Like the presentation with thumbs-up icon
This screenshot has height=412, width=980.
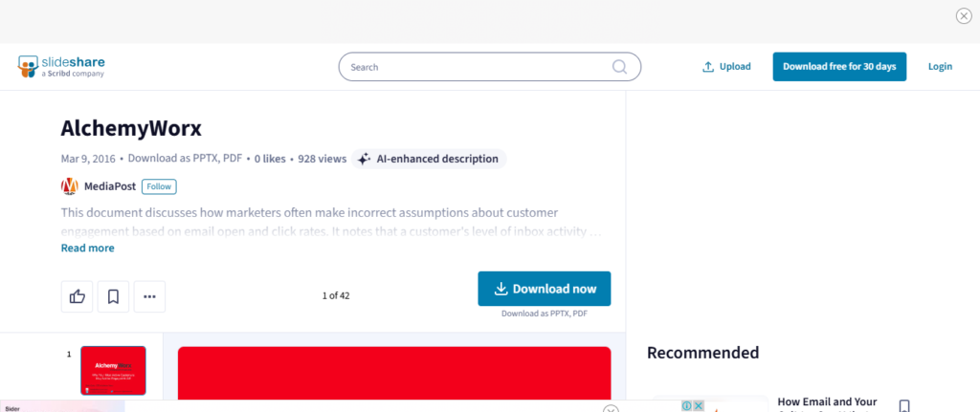pyautogui.click(x=77, y=296)
